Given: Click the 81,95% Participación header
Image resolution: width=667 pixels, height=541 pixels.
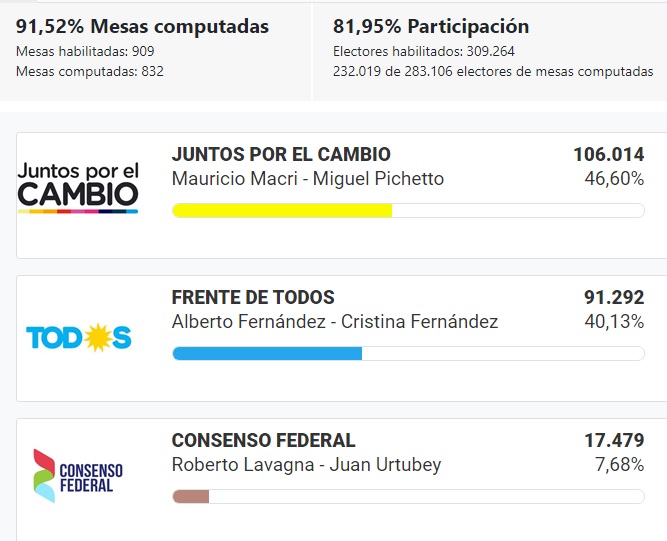Looking at the screenshot, I should (x=431, y=27).
